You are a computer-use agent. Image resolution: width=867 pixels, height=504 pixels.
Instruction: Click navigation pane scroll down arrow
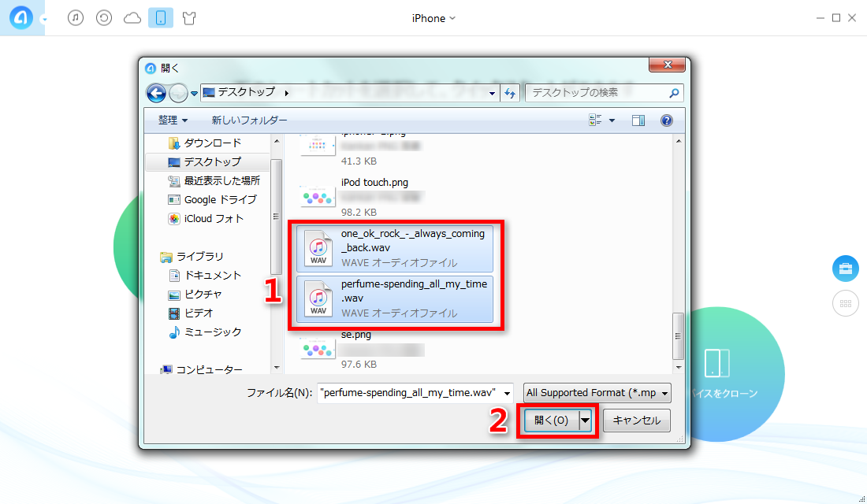pyautogui.click(x=277, y=368)
